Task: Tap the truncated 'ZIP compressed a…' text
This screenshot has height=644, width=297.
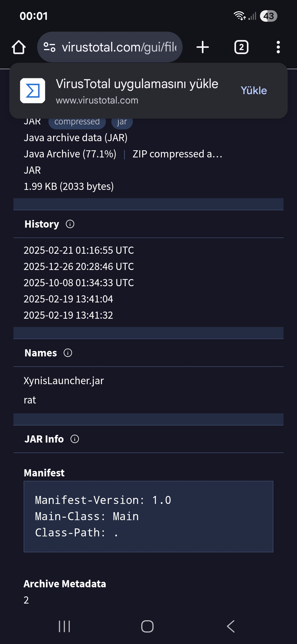Action: 177,154
